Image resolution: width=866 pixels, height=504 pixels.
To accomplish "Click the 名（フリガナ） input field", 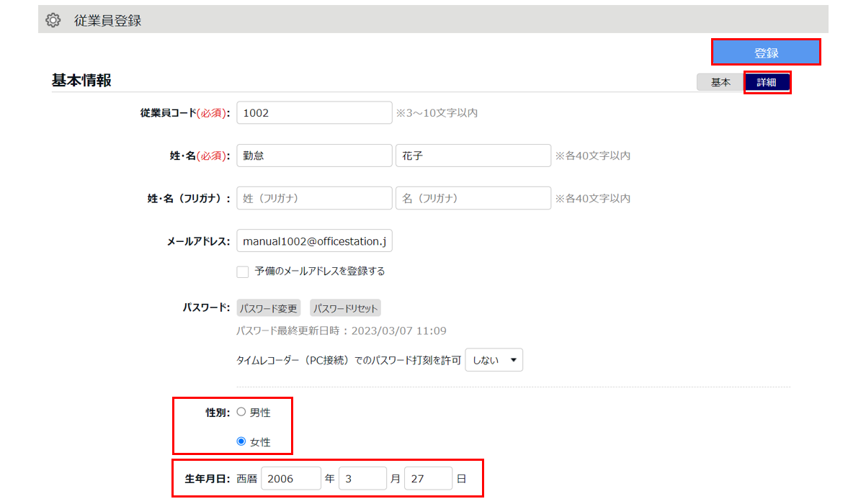I will (473, 198).
